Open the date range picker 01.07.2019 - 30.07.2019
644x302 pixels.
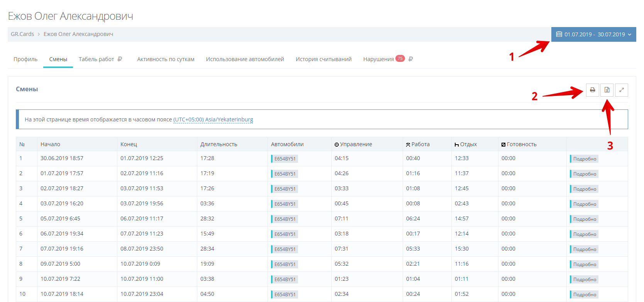pos(593,34)
